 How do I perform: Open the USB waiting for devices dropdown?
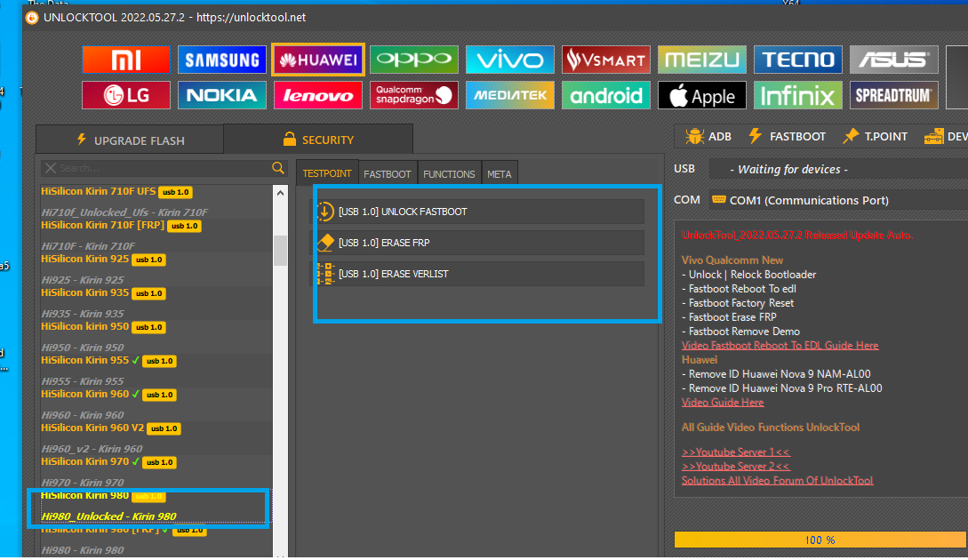coord(838,169)
